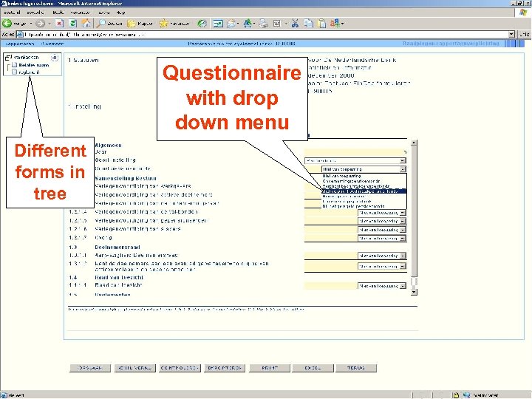This screenshot has height=399, width=532.
Task: Refresh the page using green arrows icon
Action: (73, 24)
